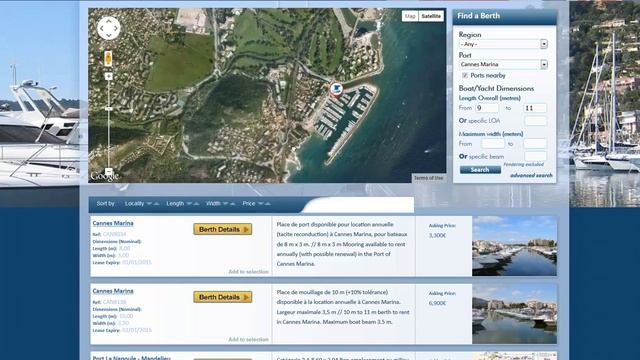The height and width of the screenshot is (360, 640).
Task: Pan the map up with the navigation control
Action: (109, 21)
